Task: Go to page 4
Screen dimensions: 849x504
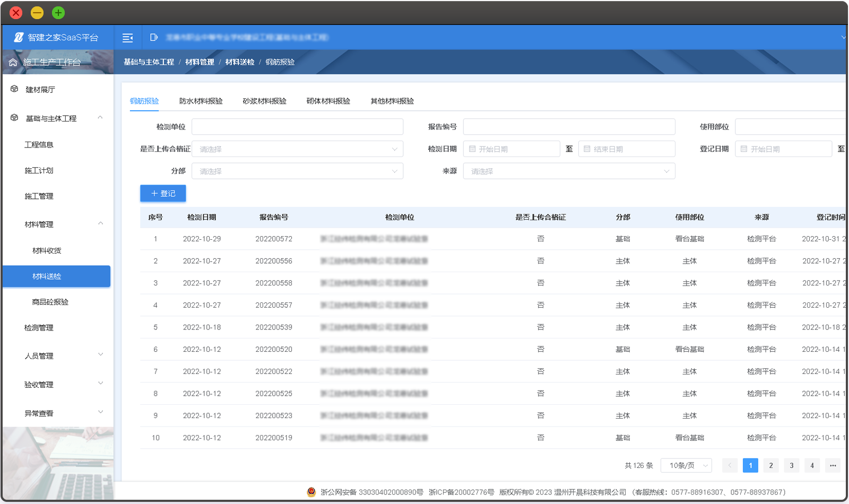Action: tap(812, 465)
